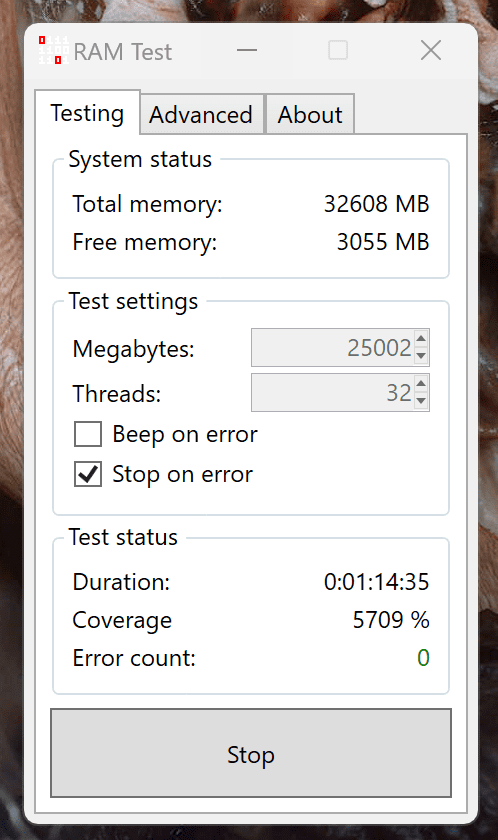Click the Megabytes value field
This screenshot has width=498, height=840.
[333, 347]
